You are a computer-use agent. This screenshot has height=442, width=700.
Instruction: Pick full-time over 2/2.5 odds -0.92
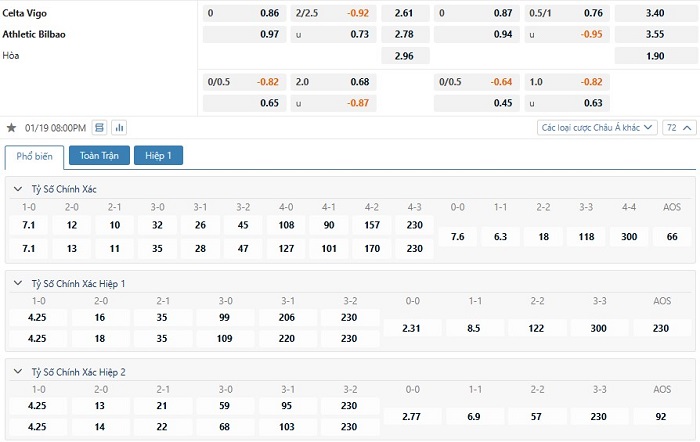[x=333, y=13]
